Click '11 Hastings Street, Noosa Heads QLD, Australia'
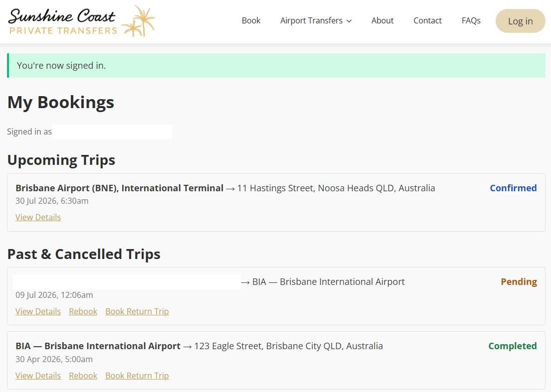 pyautogui.click(x=336, y=188)
